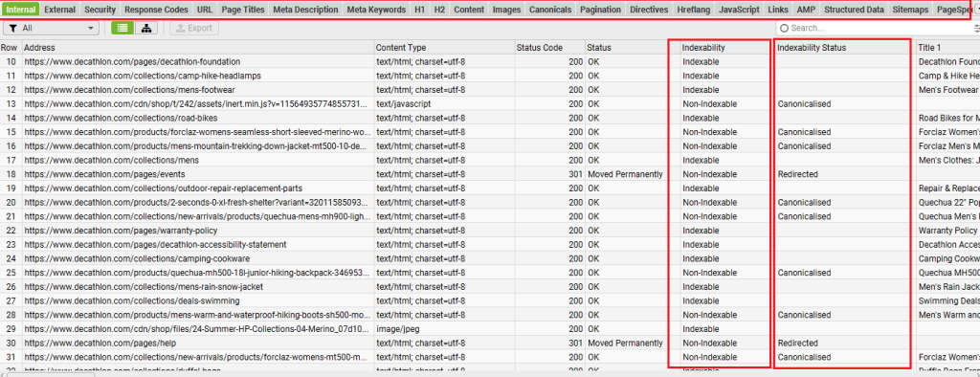Switch to list view mode
Screen dimensions: 980x377
tap(122, 28)
